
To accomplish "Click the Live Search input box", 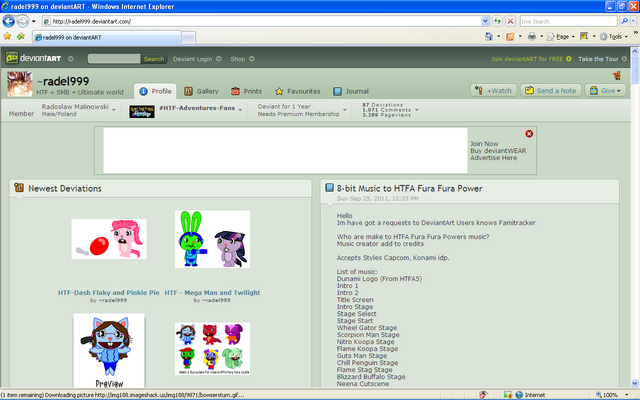I will tap(569, 21).
